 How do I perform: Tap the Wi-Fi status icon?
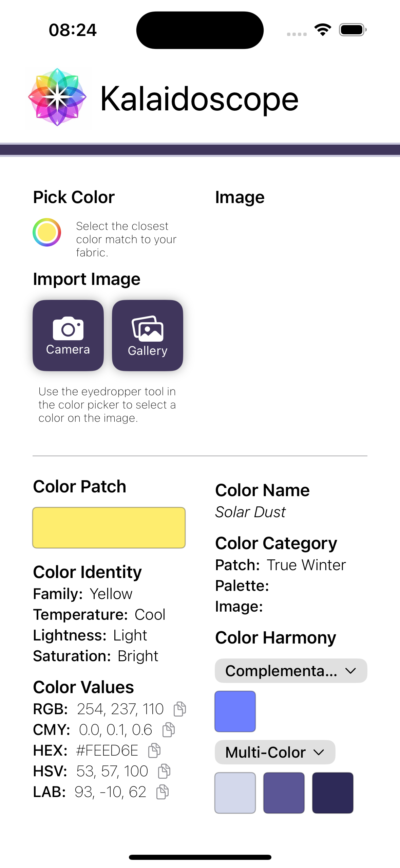[323, 30]
